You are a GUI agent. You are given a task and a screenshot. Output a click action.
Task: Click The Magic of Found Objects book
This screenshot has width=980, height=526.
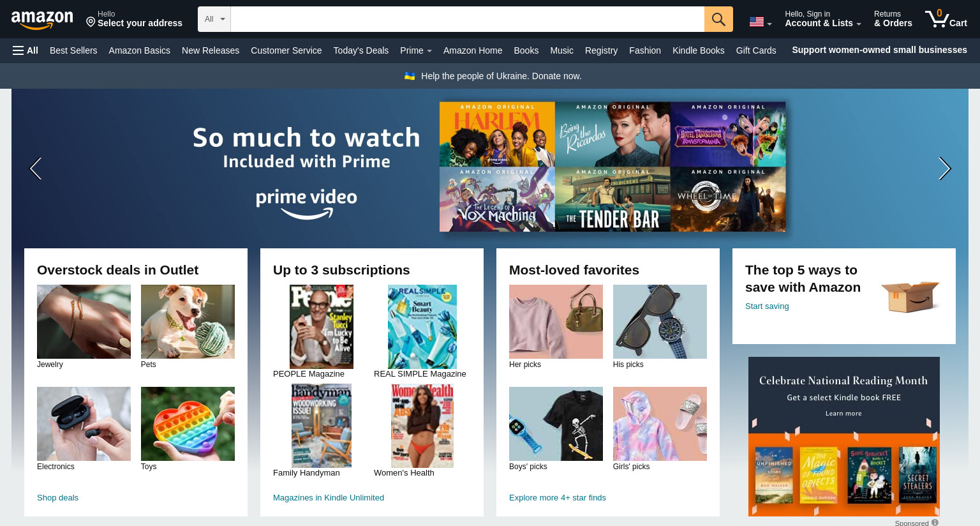(x=819, y=476)
